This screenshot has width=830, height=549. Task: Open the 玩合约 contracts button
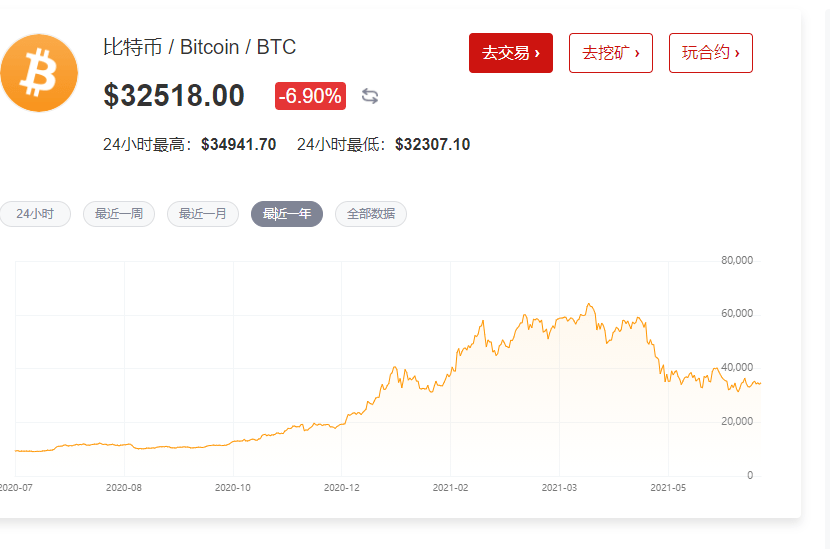coord(711,53)
